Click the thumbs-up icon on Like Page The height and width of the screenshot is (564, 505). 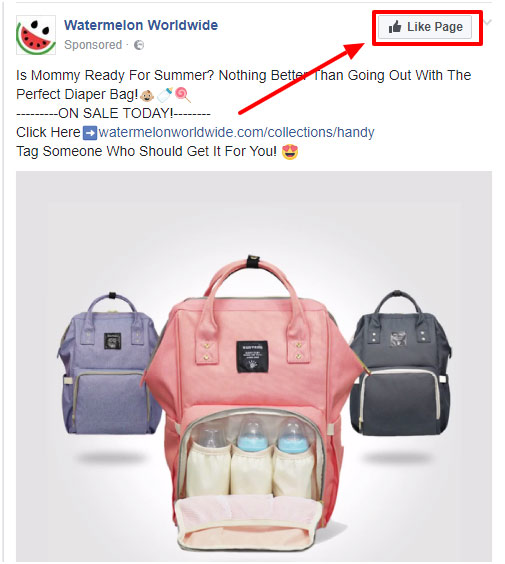pyautogui.click(x=395, y=27)
